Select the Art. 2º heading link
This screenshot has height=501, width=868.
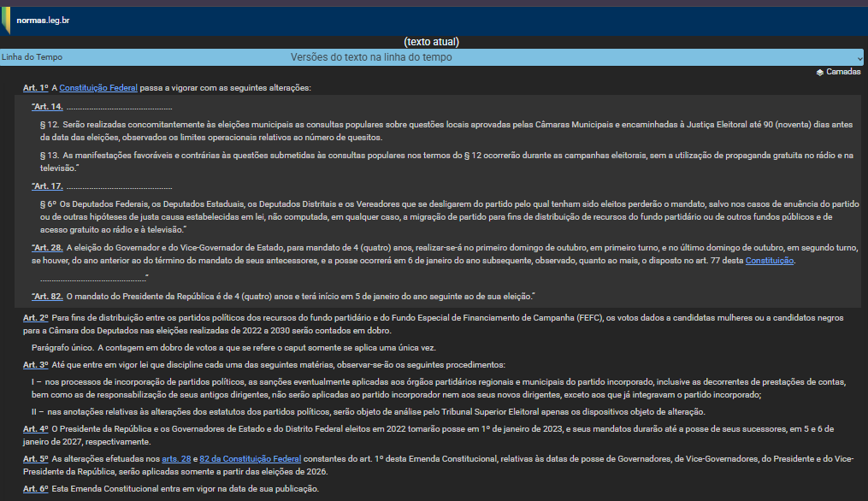click(35, 318)
